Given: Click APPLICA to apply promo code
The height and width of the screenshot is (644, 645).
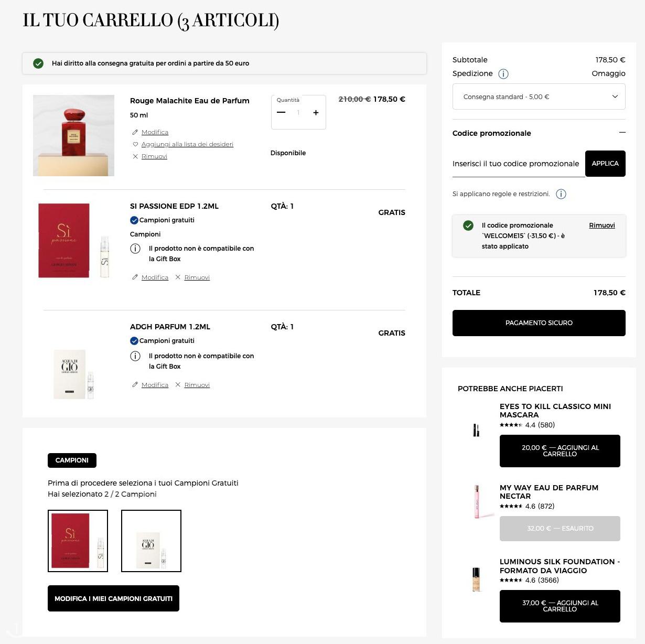Looking at the screenshot, I should coord(605,164).
